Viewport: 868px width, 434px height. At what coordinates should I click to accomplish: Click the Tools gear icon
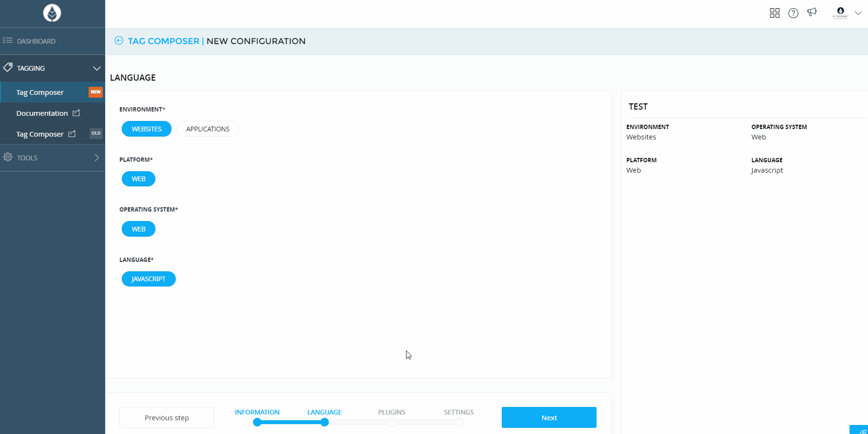pyautogui.click(x=8, y=157)
